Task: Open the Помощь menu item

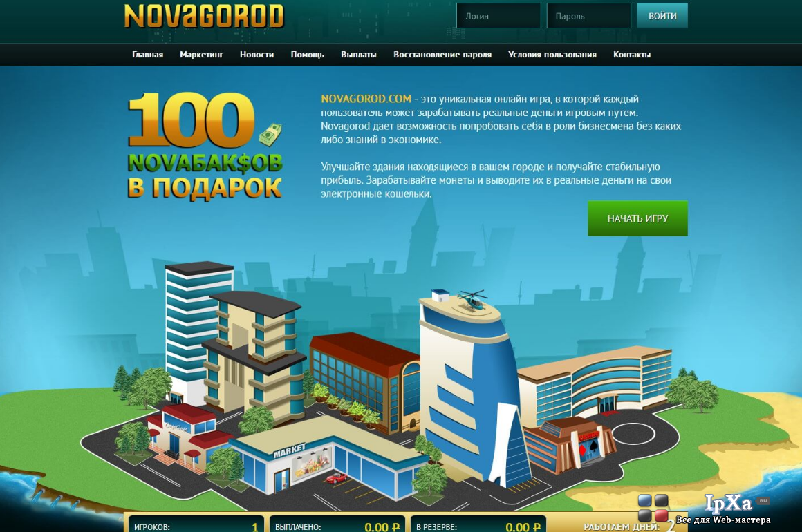Action: pos(308,55)
